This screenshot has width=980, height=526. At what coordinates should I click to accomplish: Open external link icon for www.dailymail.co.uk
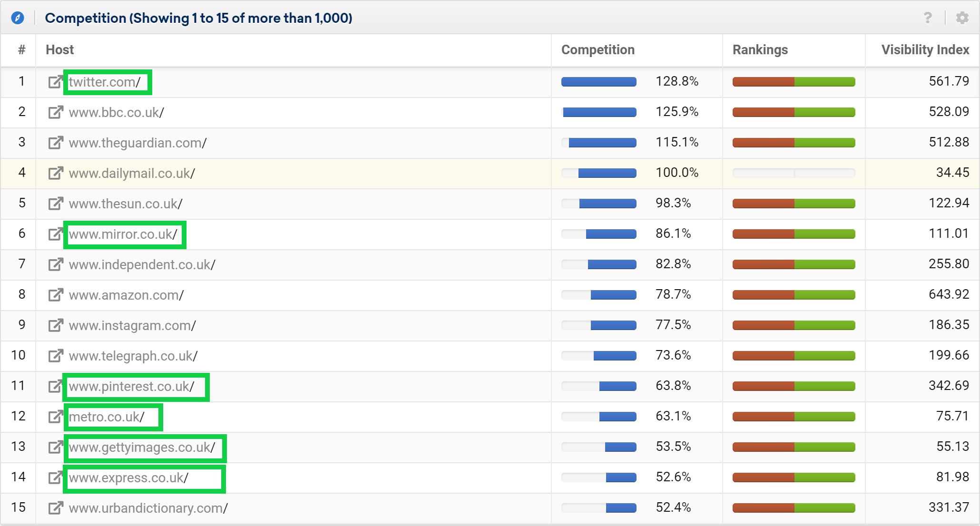point(56,173)
